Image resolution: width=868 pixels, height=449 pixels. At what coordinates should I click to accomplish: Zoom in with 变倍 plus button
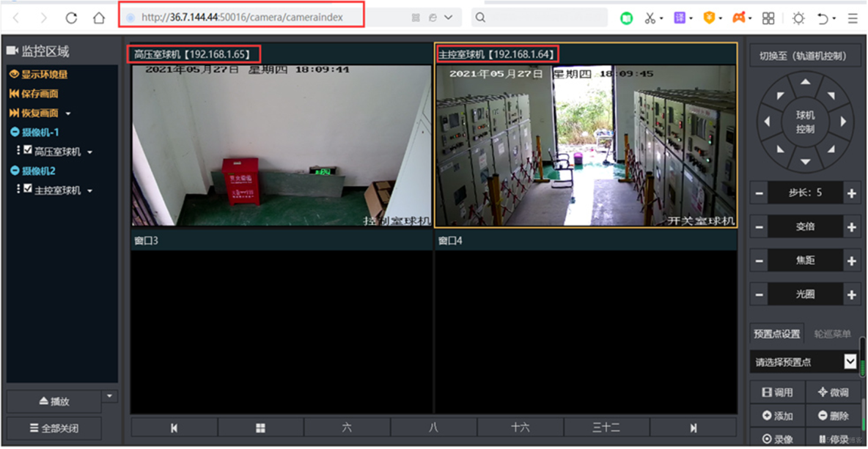pyautogui.click(x=852, y=227)
